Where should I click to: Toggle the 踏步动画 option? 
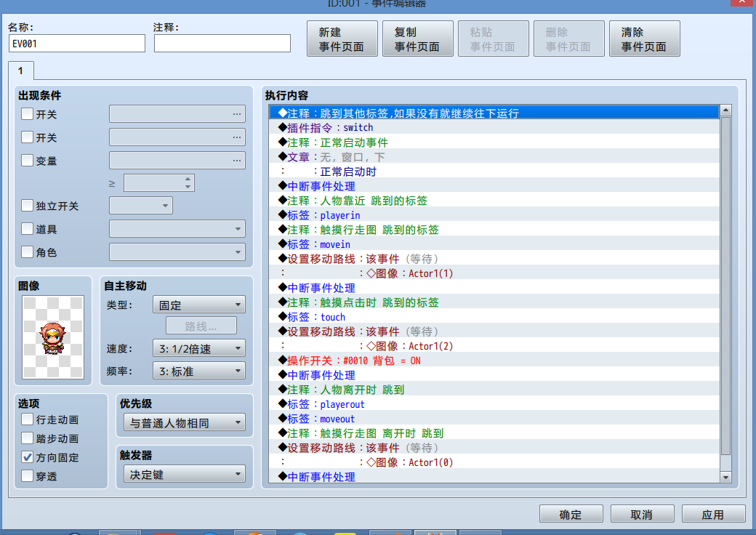coord(28,438)
